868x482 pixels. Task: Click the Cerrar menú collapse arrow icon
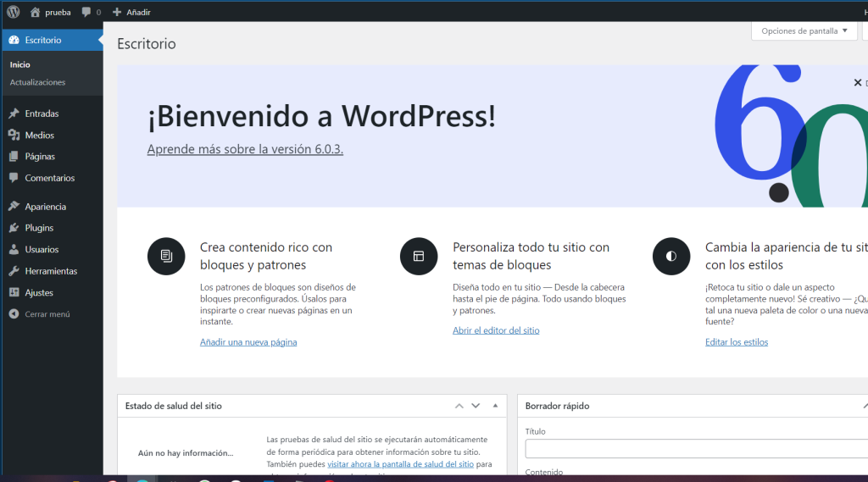(x=14, y=313)
